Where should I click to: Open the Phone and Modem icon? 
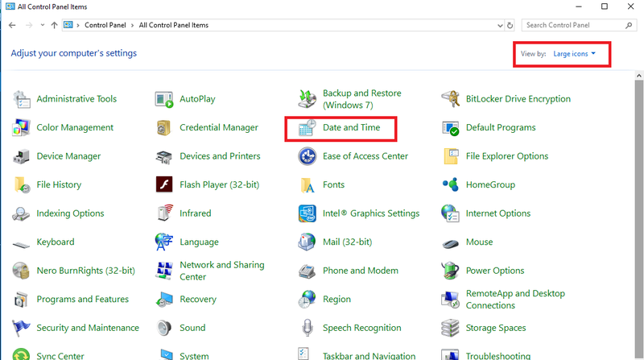point(308,271)
